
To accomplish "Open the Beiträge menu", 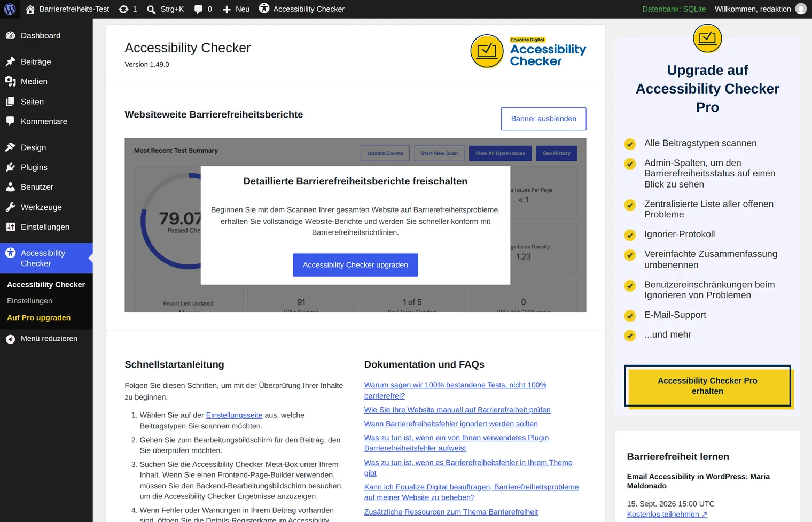I will point(36,61).
